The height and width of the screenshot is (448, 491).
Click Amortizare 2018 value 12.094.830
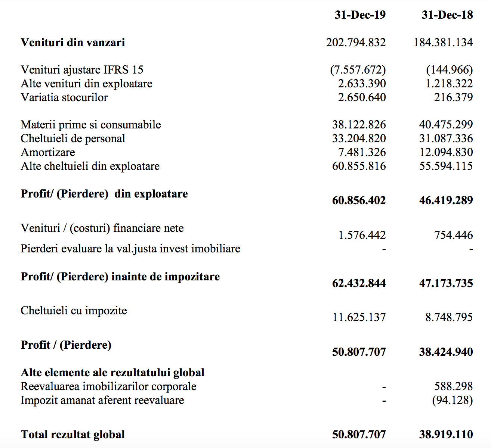pyautogui.click(x=446, y=152)
